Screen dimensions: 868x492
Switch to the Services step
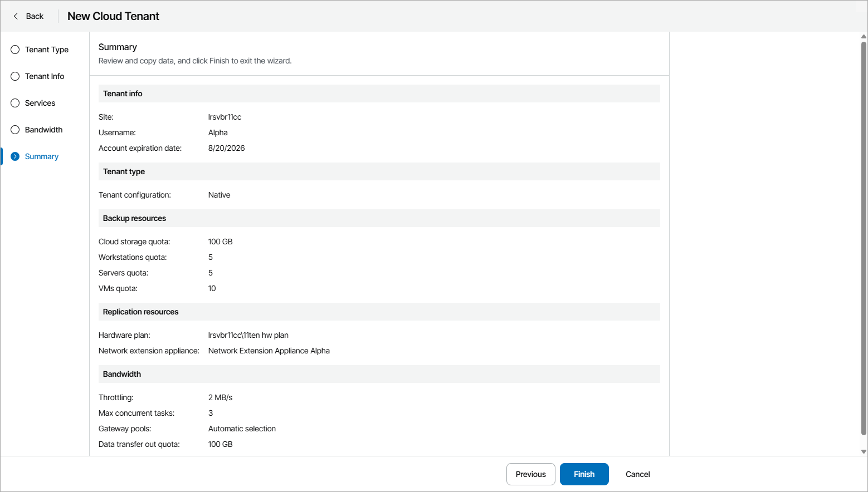[x=40, y=103]
